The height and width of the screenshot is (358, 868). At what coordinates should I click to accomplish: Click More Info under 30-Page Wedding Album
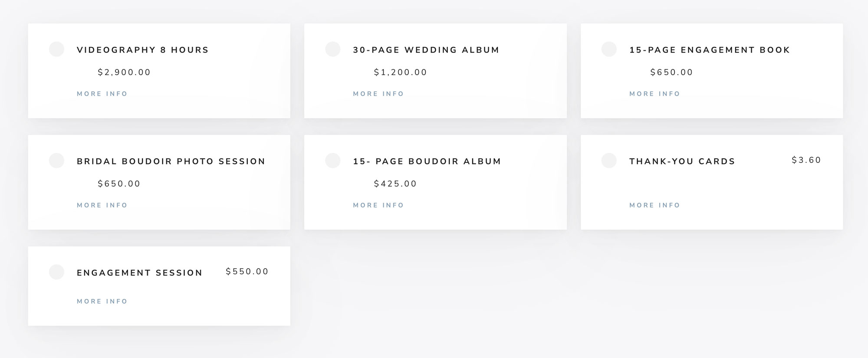coord(378,94)
